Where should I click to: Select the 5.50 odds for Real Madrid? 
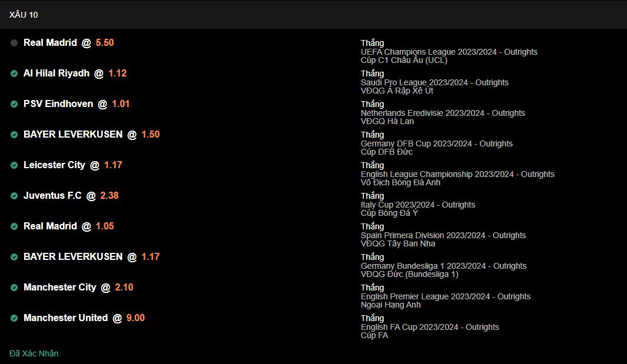(x=105, y=43)
